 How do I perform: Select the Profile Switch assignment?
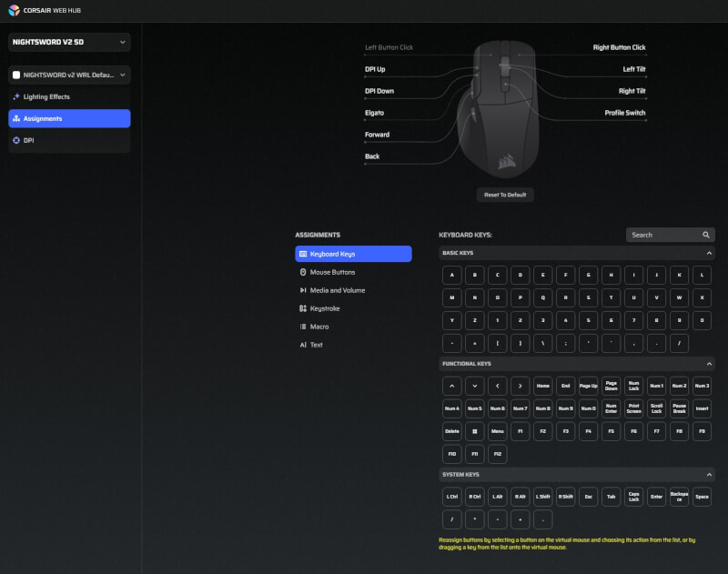click(625, 113)
